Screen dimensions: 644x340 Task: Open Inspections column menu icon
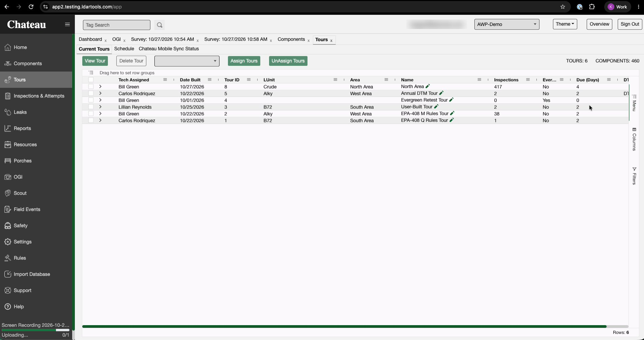[x=528, y=80]
